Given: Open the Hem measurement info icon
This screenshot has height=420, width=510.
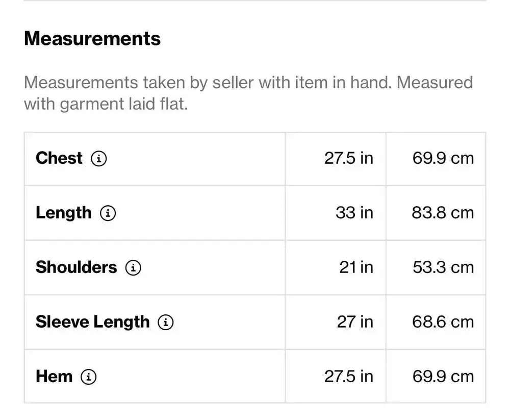Looking at the screenshot, I should pos(88,377).
